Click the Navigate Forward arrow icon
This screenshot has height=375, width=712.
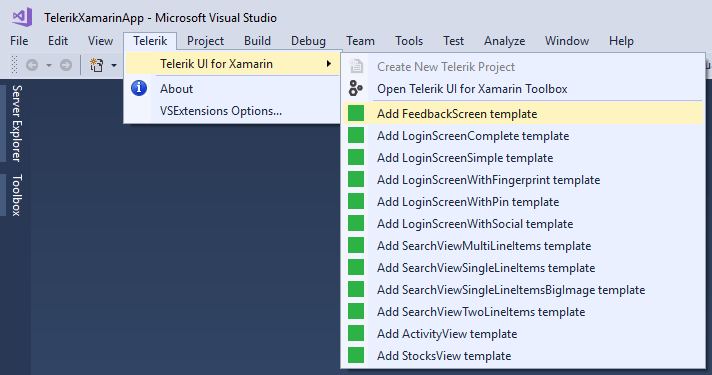click(x=66, y=65)
